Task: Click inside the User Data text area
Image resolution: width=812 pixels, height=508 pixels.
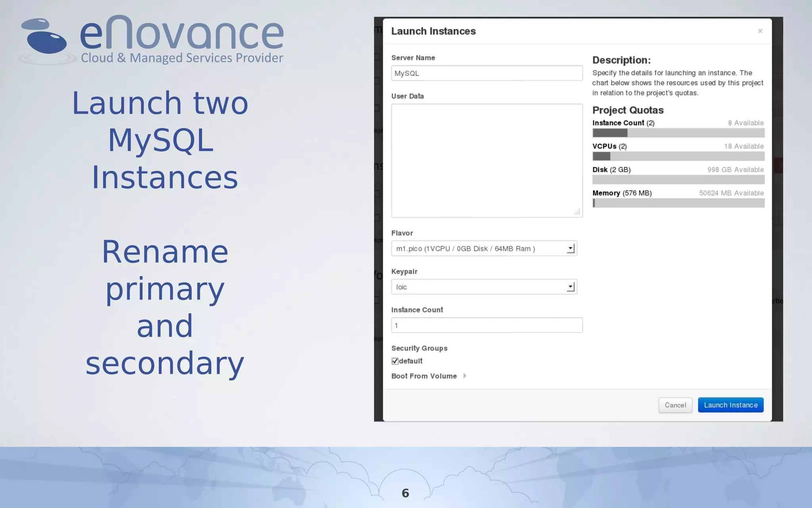Action: click(x=487, y=160)
